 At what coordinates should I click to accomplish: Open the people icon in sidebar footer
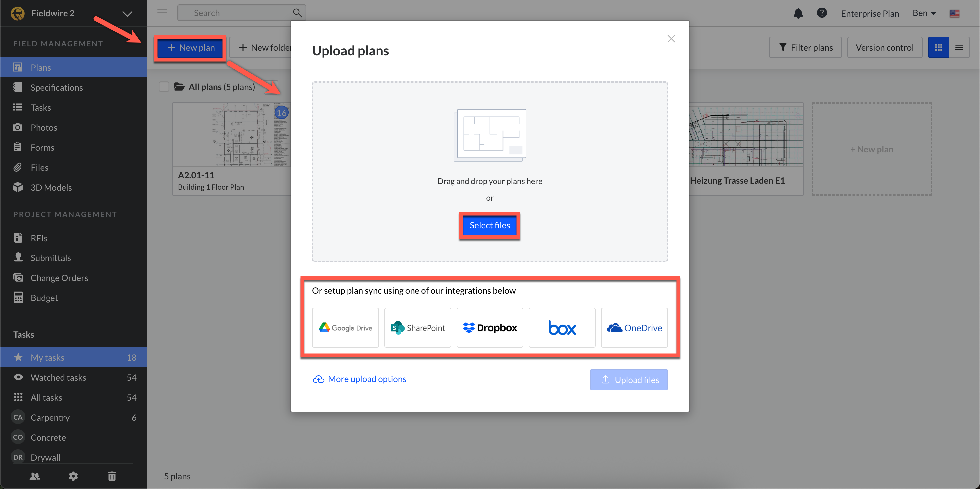coord(35,476)
